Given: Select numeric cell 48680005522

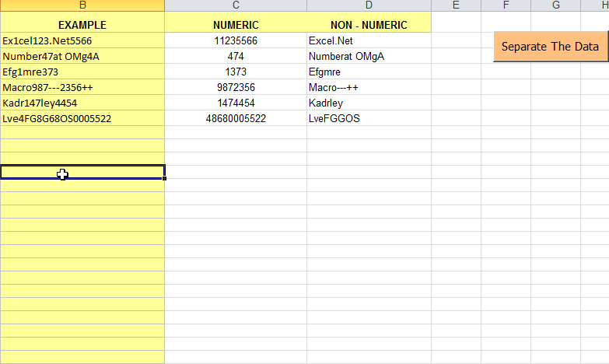Looking at the screenshot, I should (x=236, y=118).
